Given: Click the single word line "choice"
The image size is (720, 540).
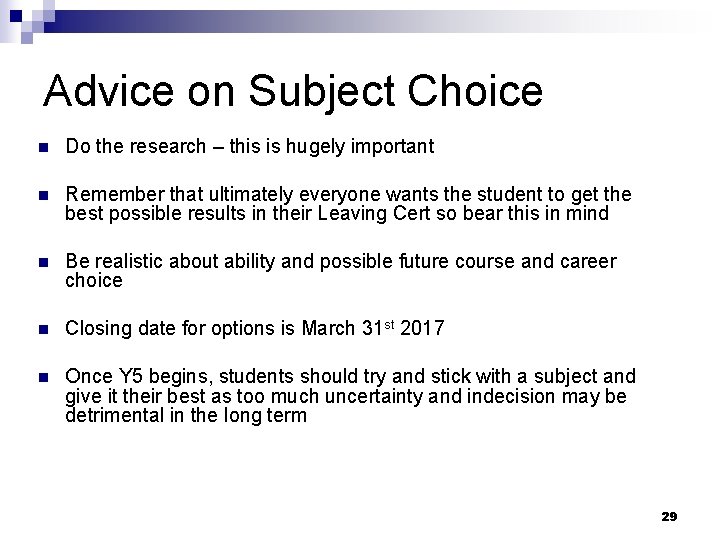Looking at the screenshot, I should 93,280.
